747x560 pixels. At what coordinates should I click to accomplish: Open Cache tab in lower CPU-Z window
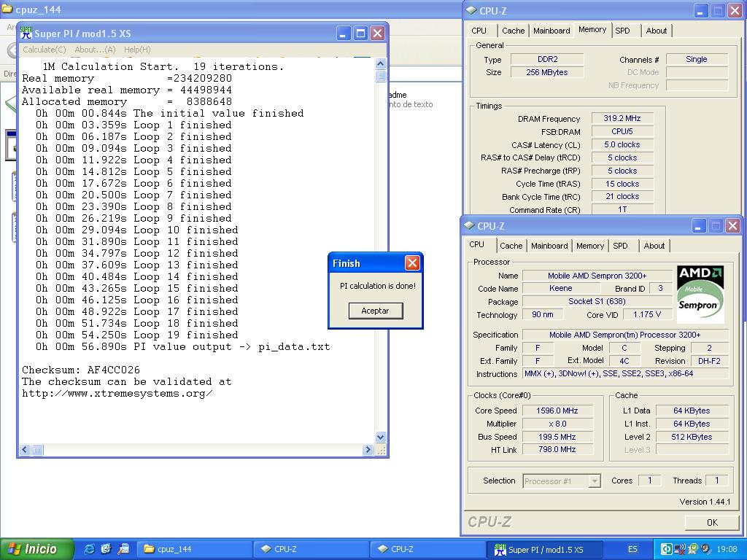[511, 246]
